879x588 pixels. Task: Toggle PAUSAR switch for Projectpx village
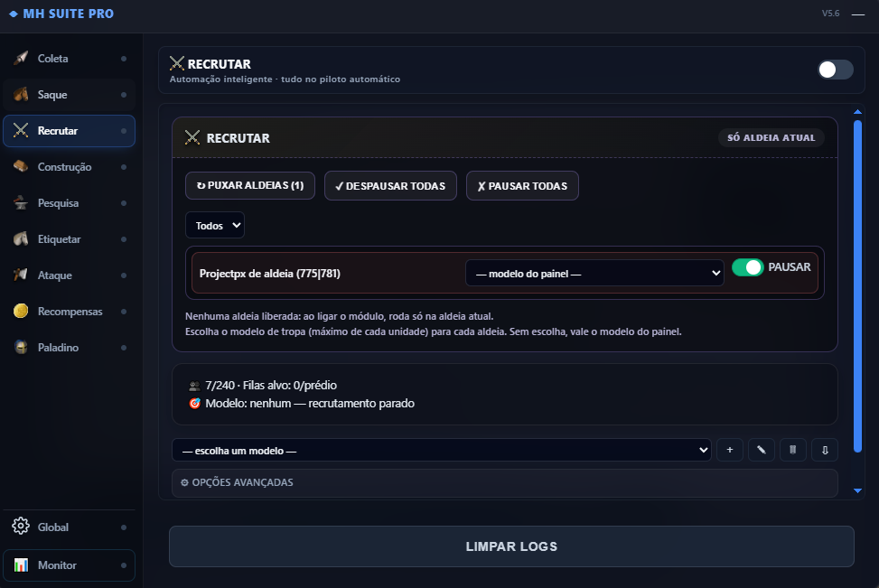click(748, 267)
